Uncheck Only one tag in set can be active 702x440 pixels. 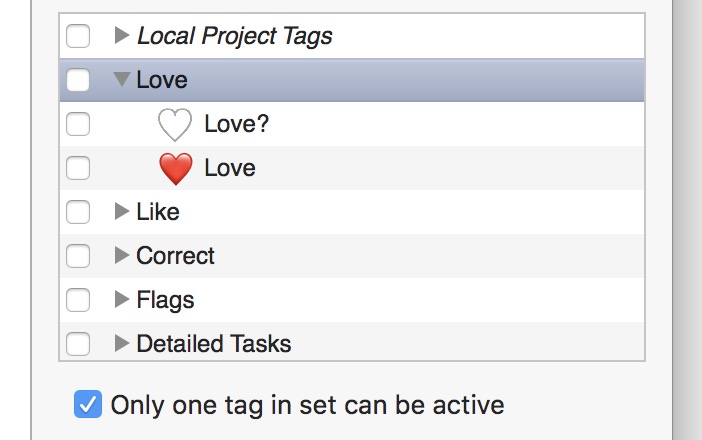point(88,404)
